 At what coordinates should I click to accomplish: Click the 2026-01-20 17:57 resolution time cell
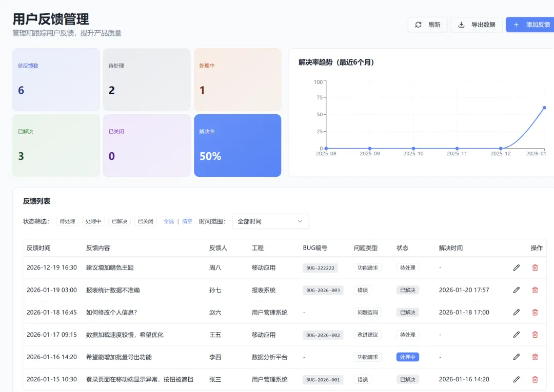(x=464, y=290)
